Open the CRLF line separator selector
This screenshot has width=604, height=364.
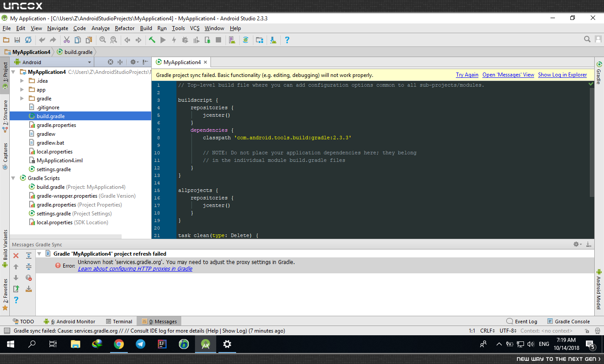488,331
